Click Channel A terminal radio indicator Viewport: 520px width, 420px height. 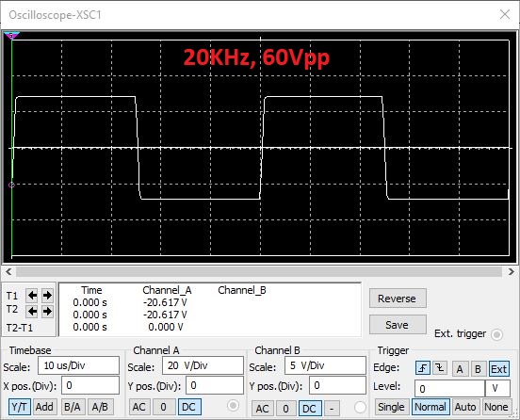pos(233,405)
